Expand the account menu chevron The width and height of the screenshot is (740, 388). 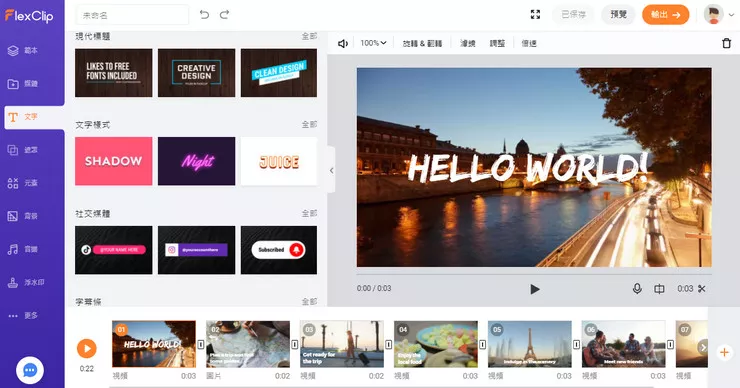tap(732, 15)
